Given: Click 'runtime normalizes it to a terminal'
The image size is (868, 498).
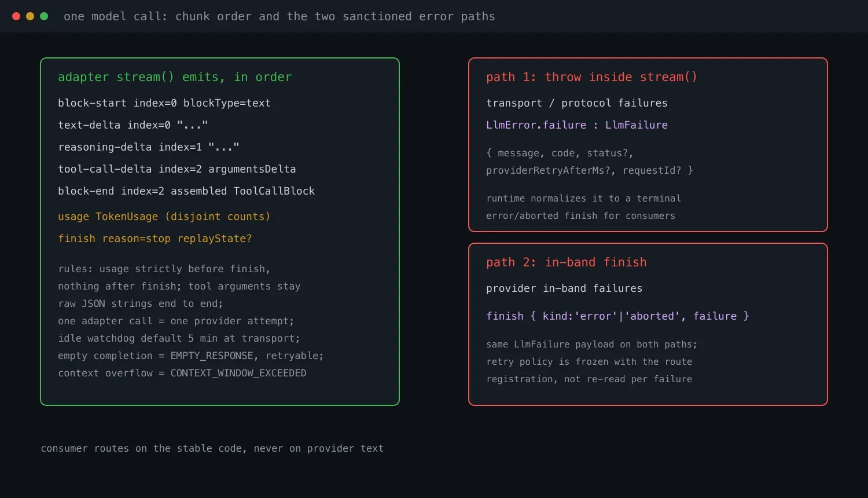Looking at the screenshot, I should coord(584,198).
